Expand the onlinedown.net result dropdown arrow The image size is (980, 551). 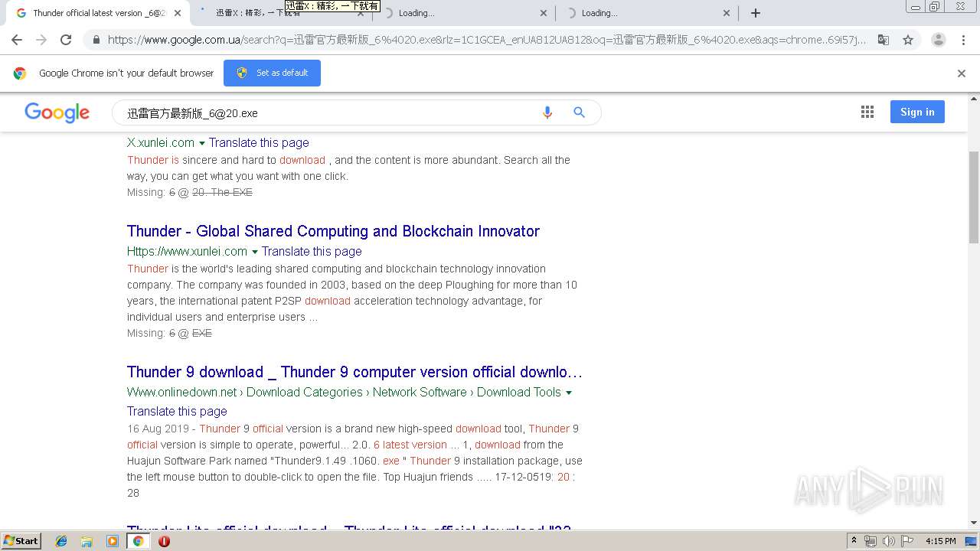569,393
